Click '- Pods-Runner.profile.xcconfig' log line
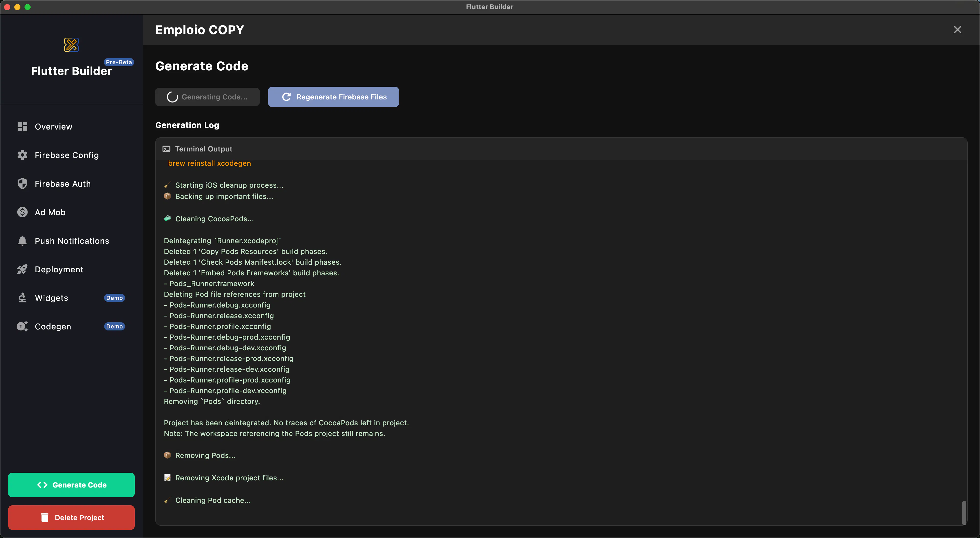This screenshot has width=980, height=538. tap(218, 326)
